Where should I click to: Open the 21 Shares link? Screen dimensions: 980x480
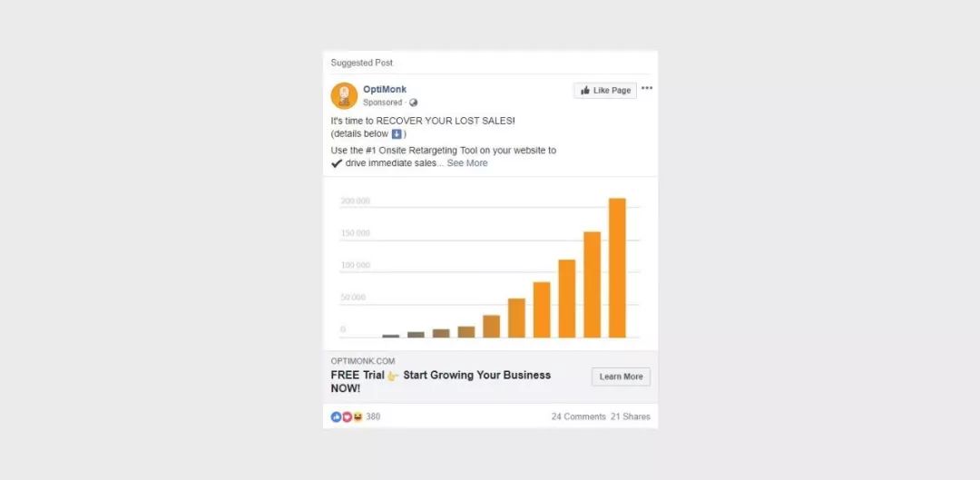pyautogui.click(x=630, y=416)
